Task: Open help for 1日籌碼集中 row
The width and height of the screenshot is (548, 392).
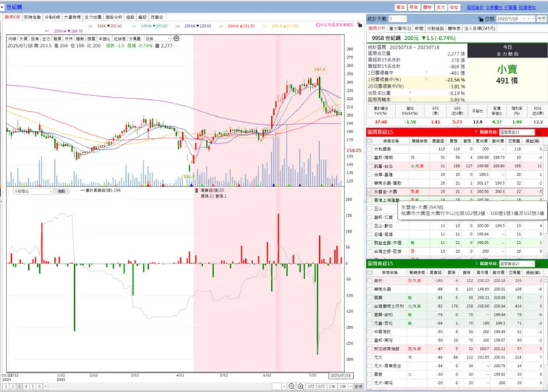Action: pos(426,73)
